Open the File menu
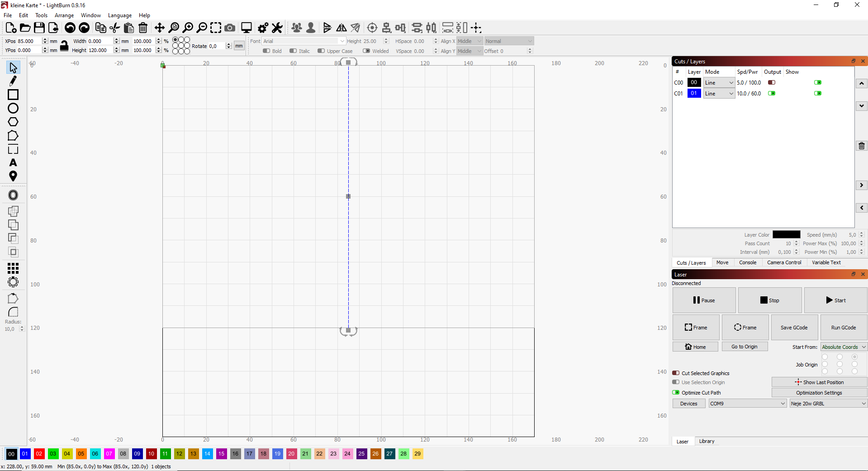Screen dimensions: 868x471 click(x=8, y=15)
